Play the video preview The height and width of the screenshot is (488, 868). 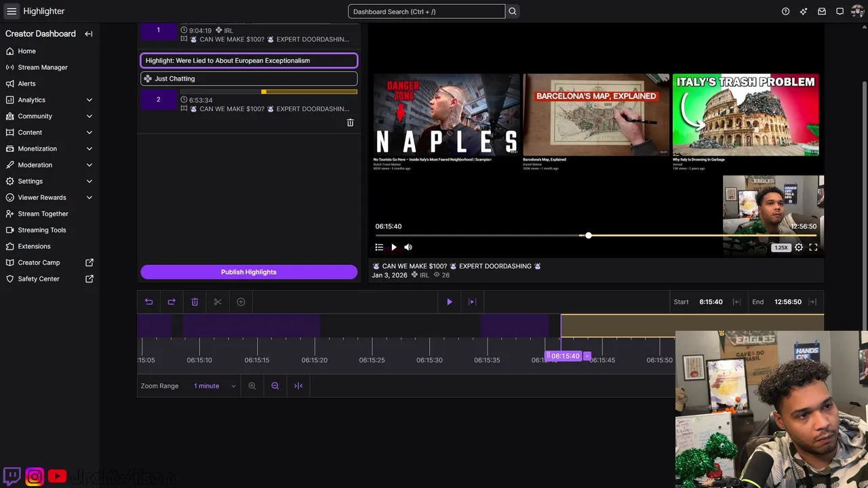click(394, 247)
